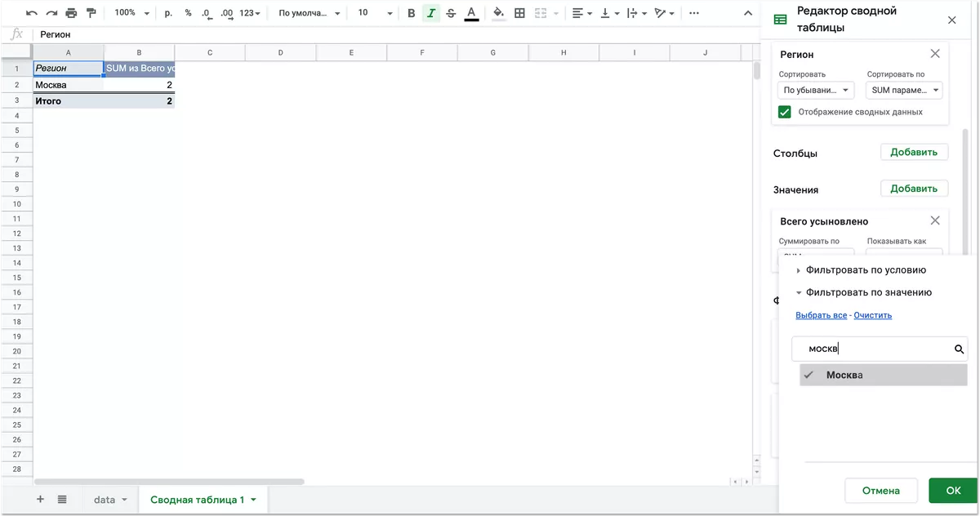The image size is (980, 516).
Task: Click the Print icon
Action: pos(71,13)
